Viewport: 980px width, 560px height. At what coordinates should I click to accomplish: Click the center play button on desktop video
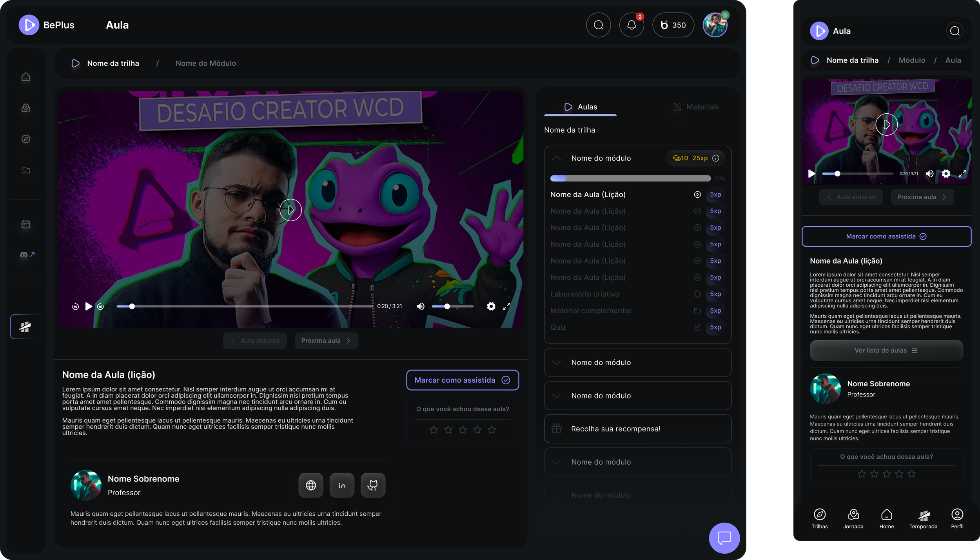(290, 210)
